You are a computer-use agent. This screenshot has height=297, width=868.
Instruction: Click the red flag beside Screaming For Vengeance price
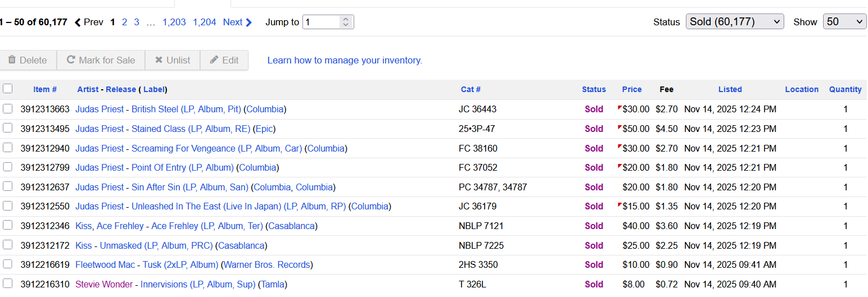[620, 147]
